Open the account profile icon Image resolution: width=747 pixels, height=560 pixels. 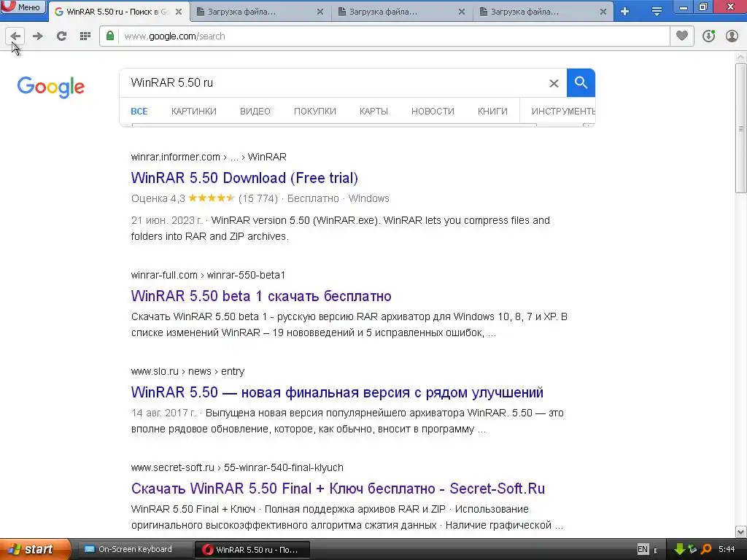[732, 36]
